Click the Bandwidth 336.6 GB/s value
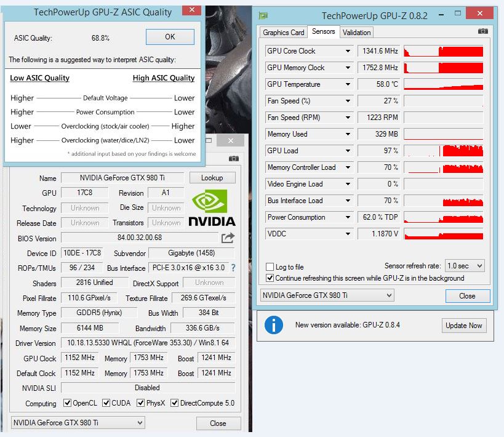Viewport: 504px width, 437px height. [202, 328]
